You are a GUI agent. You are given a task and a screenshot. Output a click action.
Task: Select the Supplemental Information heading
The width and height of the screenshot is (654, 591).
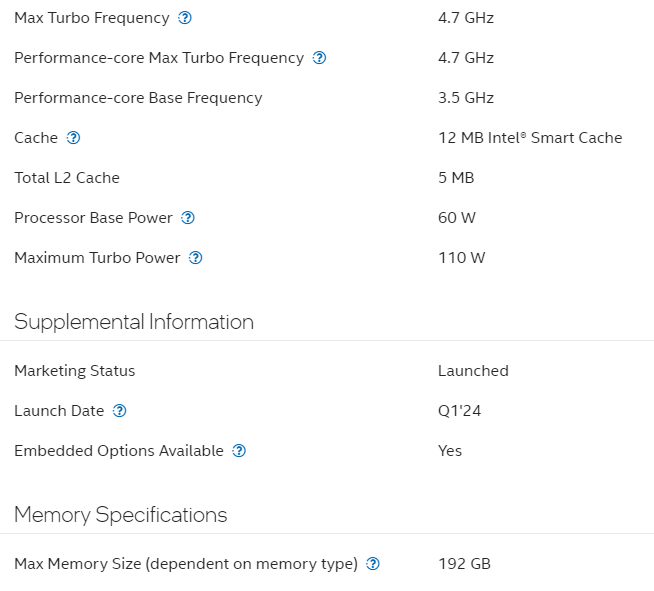[134, 322]
